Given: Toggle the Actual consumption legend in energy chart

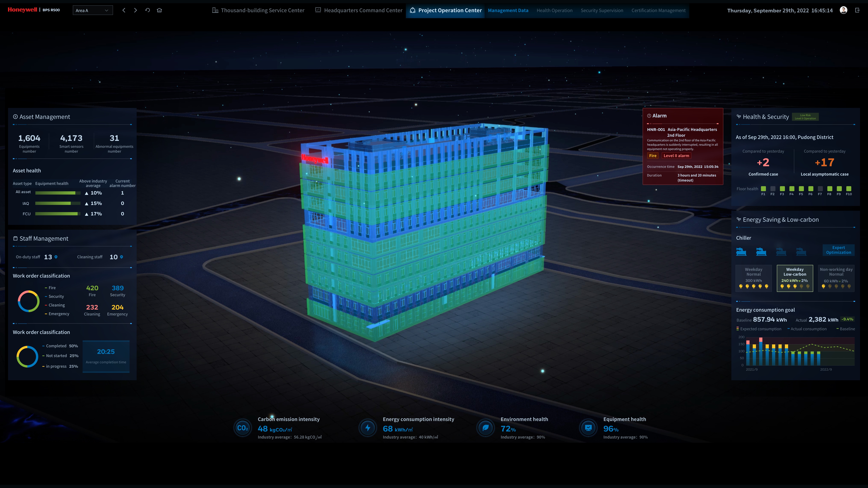Looking at the screenshot, I should point(807,329).
